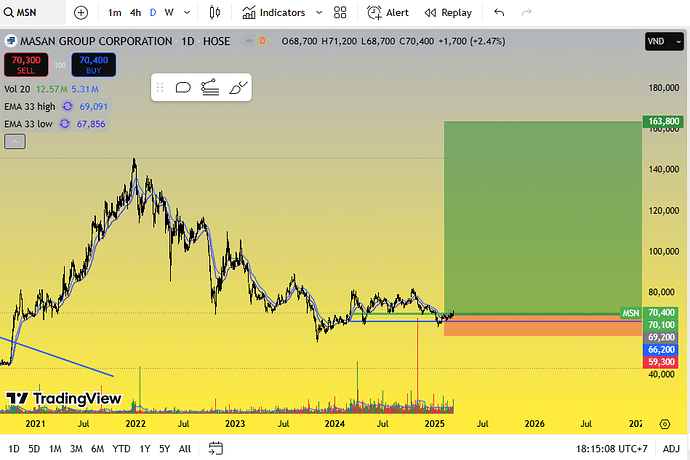690x460 pixels.
Task: Set range to 1M
Action: pos(55,449)
